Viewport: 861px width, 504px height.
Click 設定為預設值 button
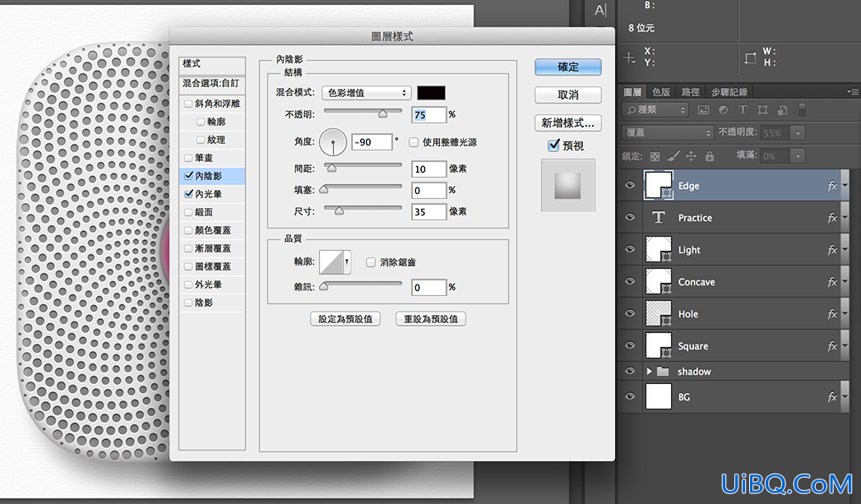click(345, 319)
